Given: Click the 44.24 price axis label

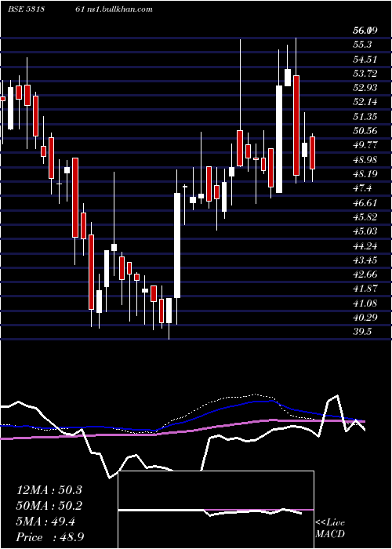Looking at the screenshot, I should click(365, 245).
